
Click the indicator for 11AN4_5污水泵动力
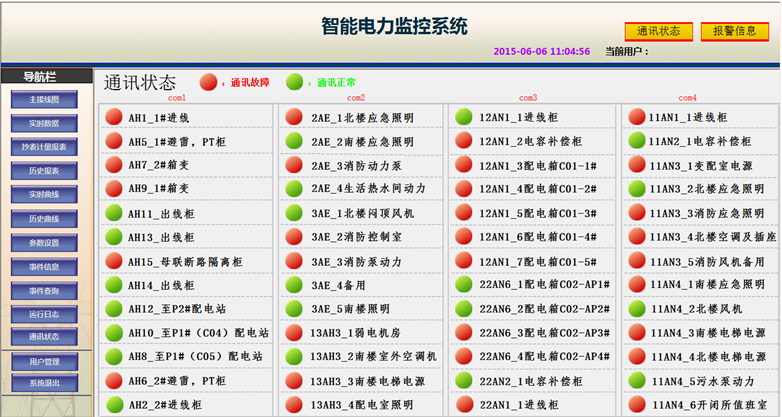click(x=637, y=381)
